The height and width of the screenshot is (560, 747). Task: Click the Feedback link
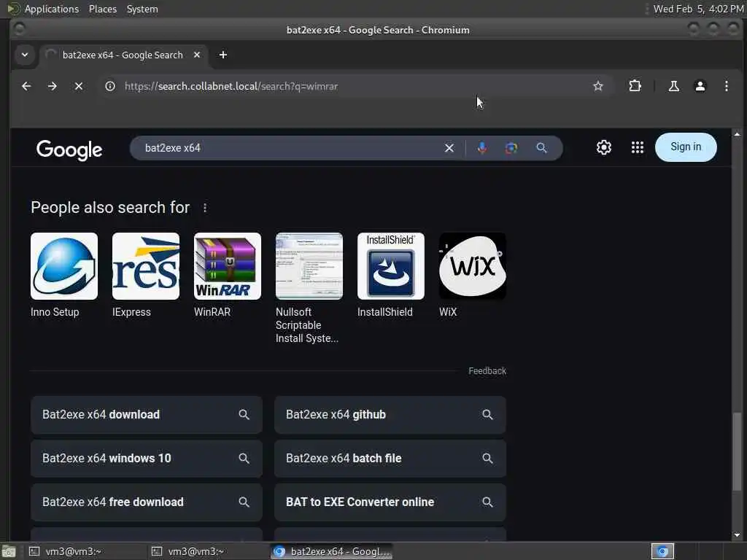[487, 371]
